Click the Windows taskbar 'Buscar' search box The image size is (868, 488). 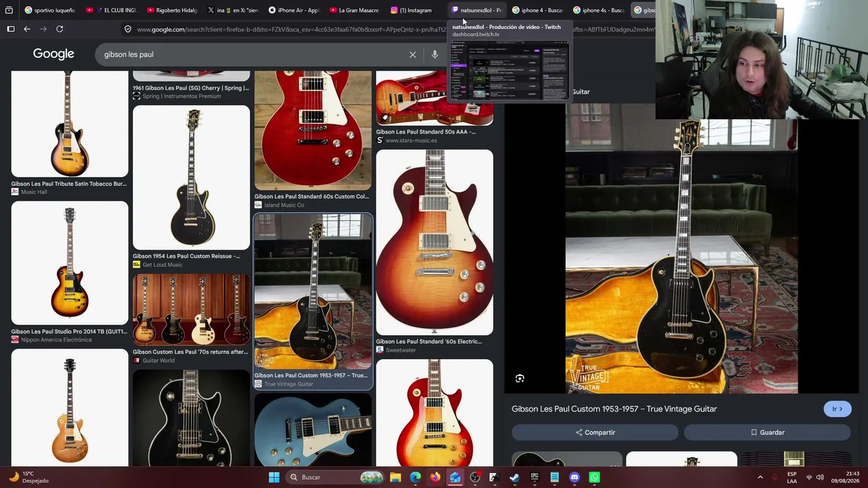pyautogui.click(x=336, y=477)
